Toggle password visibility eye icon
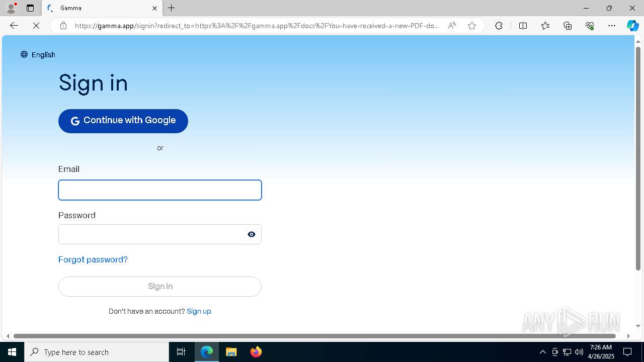Image resolution: width=644 pixels, height=362 pixels. (252, 234)
